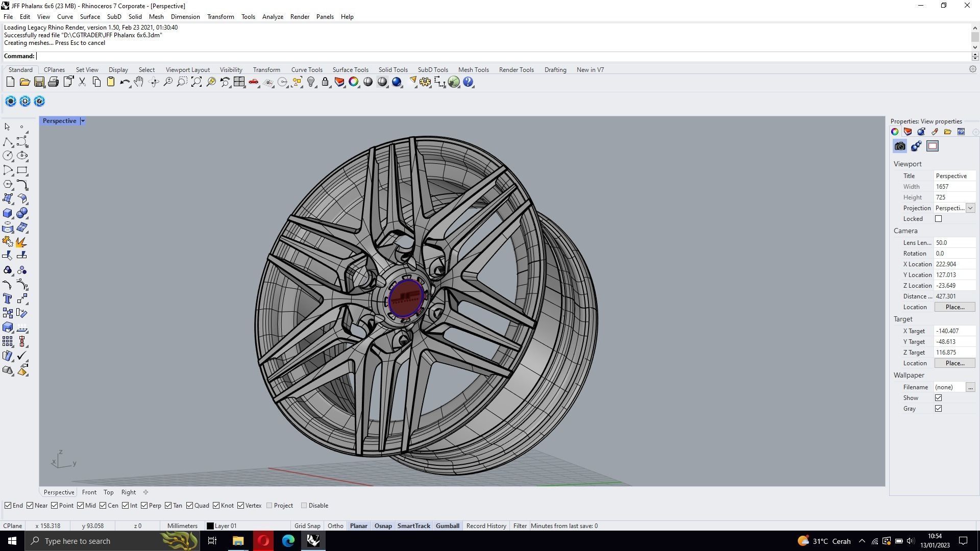Open Options with the gear icon
This screenshot has width=980, height=551.
click(x=425, y=82)
